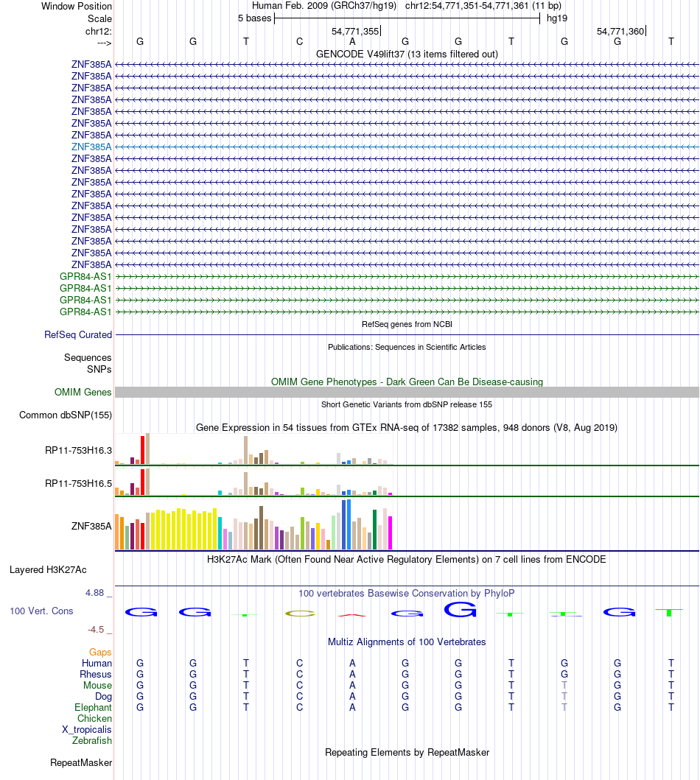Image resolution: width=700 pixels, height=780 pixels.
Task: Click the reference base C in the chr12 sequence row
Action: pos(299,42)
